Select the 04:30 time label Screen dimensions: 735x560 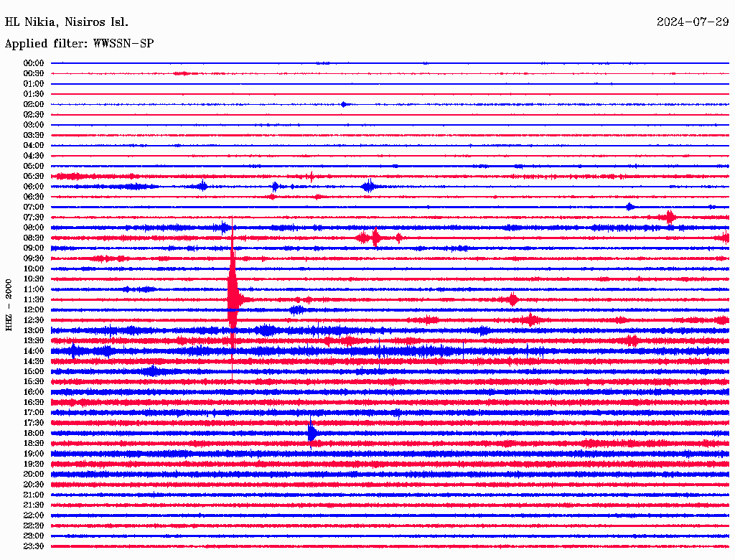click(34, 156)
